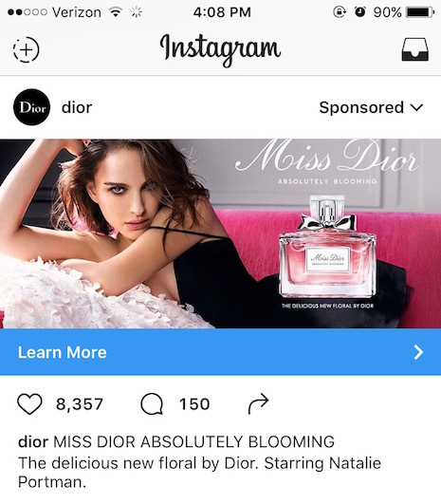Open the direct messages inbox icon

coord(415,49)
